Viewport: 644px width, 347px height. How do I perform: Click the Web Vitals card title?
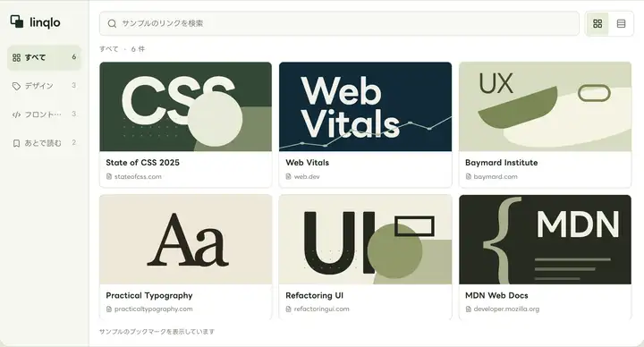point(307,163)
